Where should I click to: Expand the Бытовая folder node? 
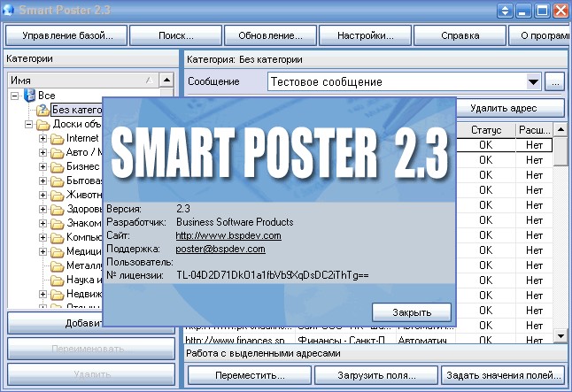point(43,181)
